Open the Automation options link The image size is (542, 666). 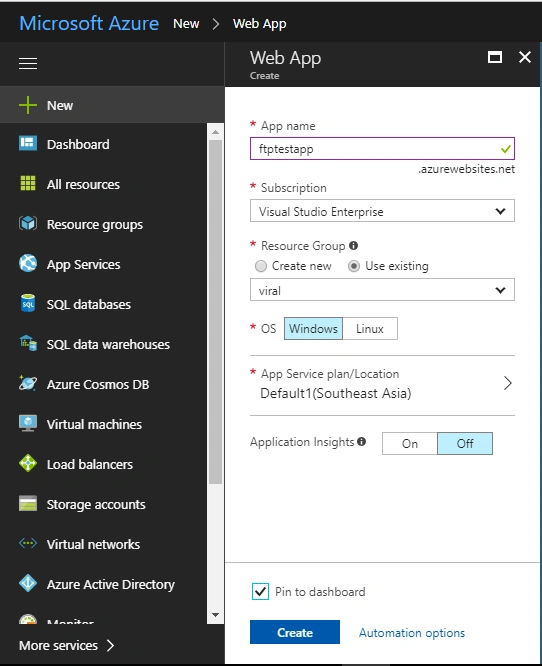point(412,633)
